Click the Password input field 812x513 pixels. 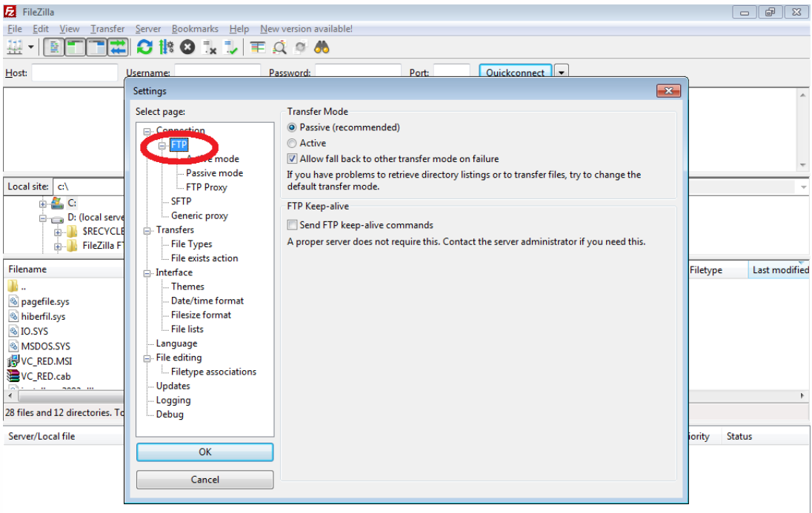click(359, 71)
